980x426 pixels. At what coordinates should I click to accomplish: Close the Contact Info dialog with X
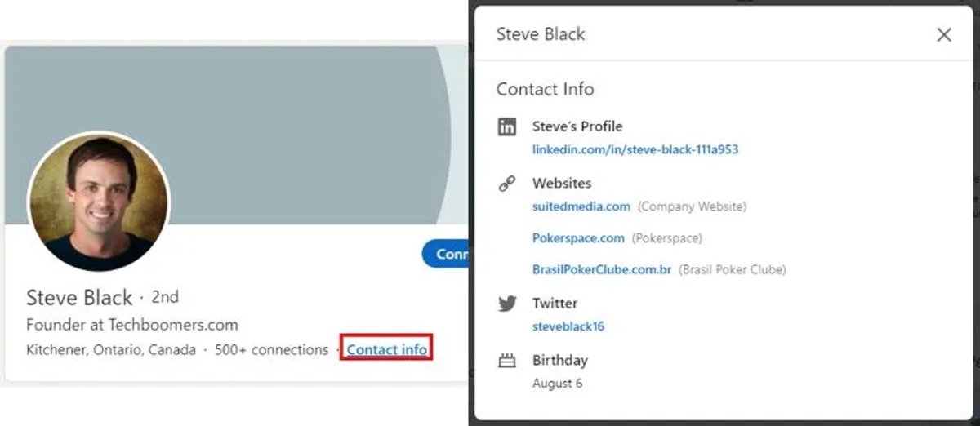944,34
